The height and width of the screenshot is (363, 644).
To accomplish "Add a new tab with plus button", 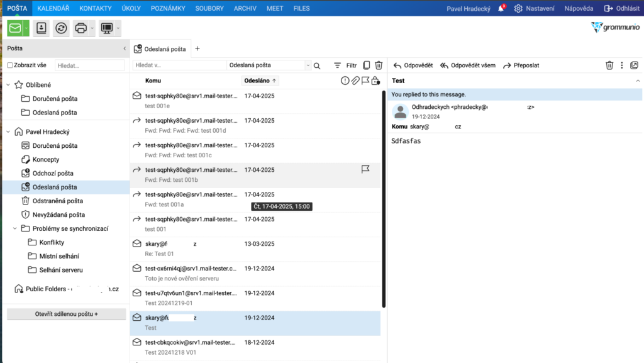I will [197, 48].
